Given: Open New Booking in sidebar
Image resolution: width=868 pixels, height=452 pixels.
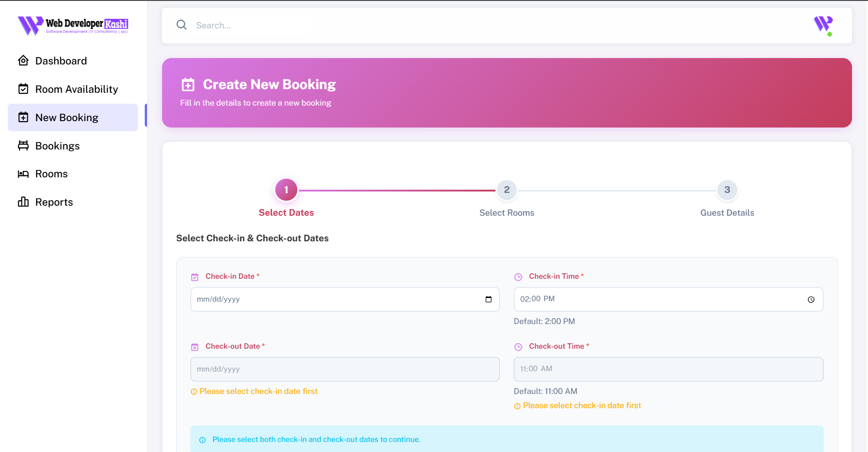Looking at the screenshot, I should coord(67,117).
